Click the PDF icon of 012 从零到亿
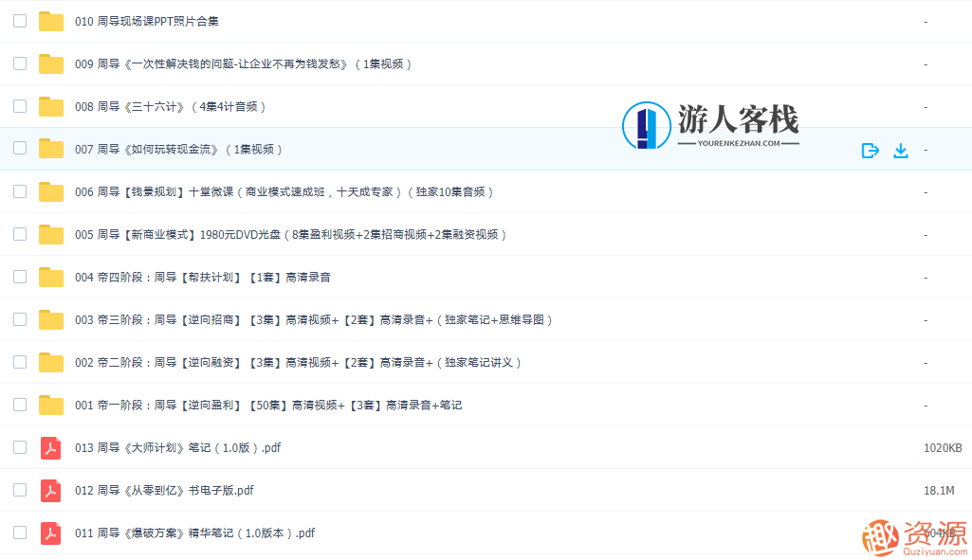Screen dimensions: 972x560 (x=49, y=490)
